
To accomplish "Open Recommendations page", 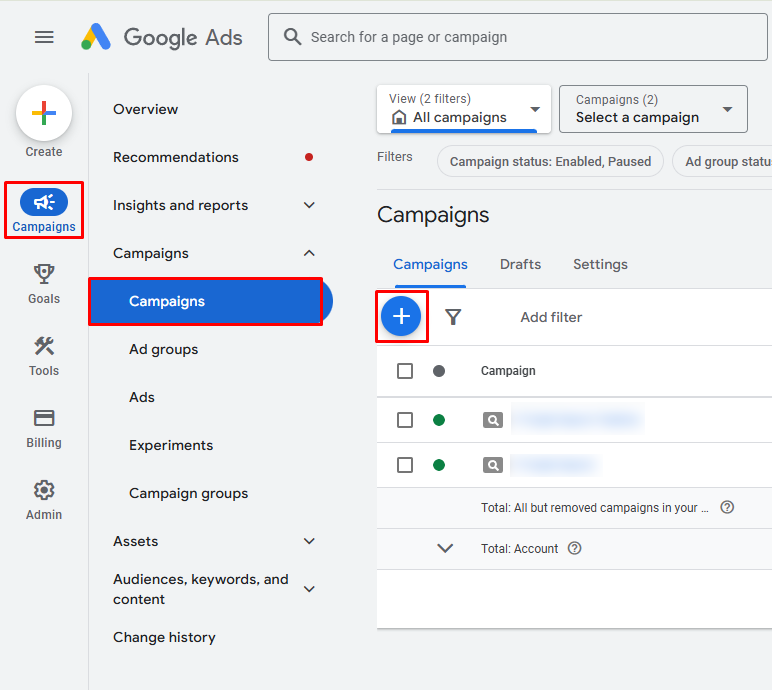I will [x=176, y=157].
